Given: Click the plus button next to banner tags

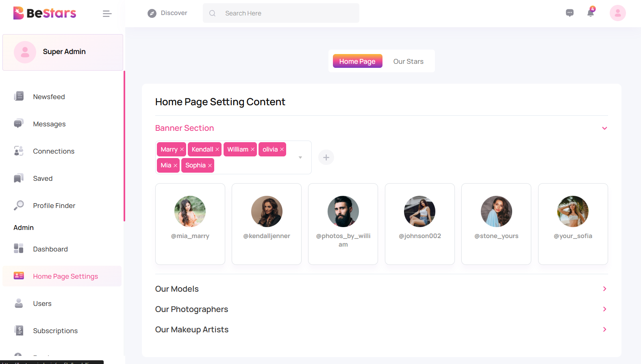Looking at the screenshot, I should point(326,157).
